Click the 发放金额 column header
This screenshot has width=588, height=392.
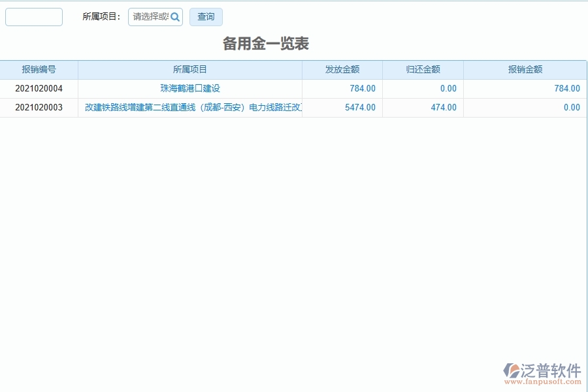pyautogui.click(x=342, y=69)
